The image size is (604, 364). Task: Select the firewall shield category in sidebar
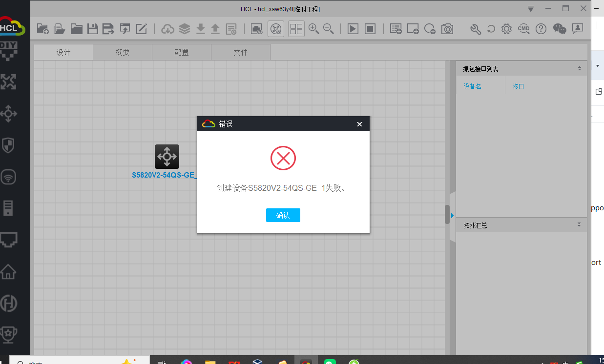(8, 145)
